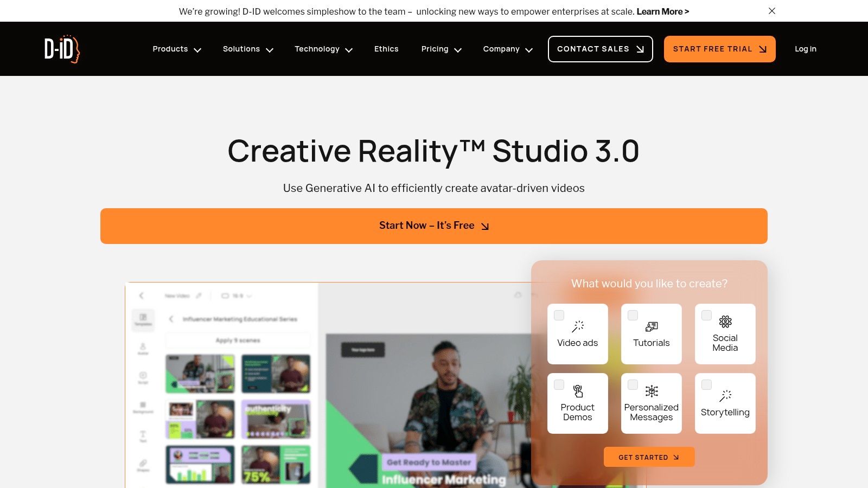This screenshot has height=488, width=868.
Task: Click the Start Now – It's Free button
Action: pyautogui.click(x=434, y=226)
